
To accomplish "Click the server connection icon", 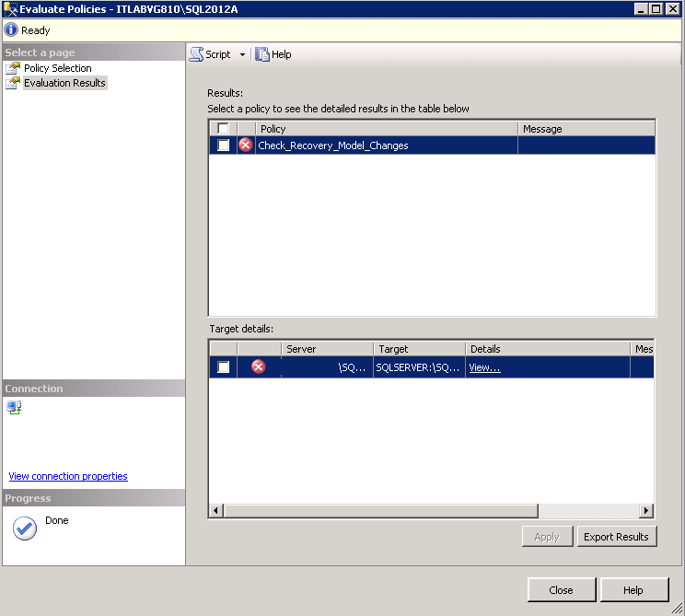I will tap(15, 407).
